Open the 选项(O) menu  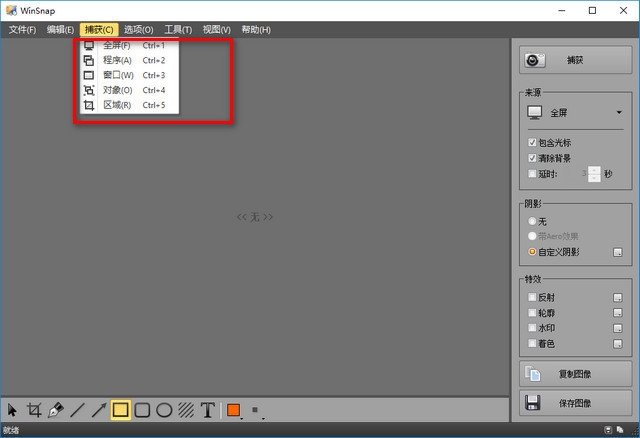(x=138, y=29)
